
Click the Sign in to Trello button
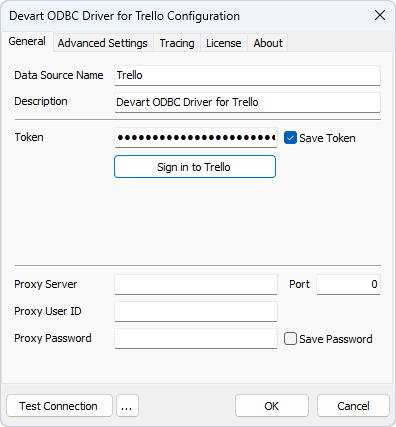click(195, 167)
